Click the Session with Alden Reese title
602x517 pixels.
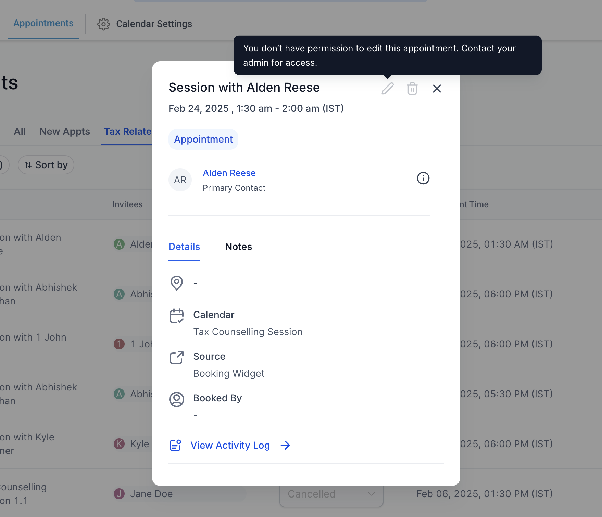pos(244,88)
